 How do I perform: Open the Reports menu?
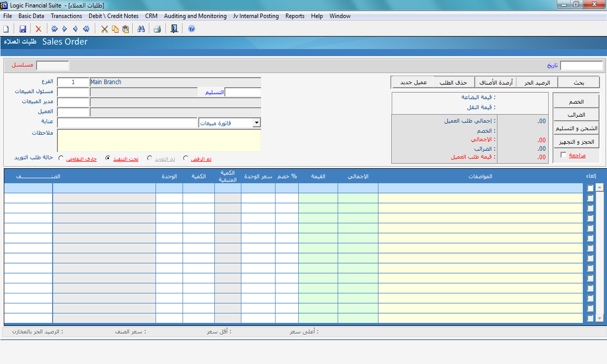point(294,16)
